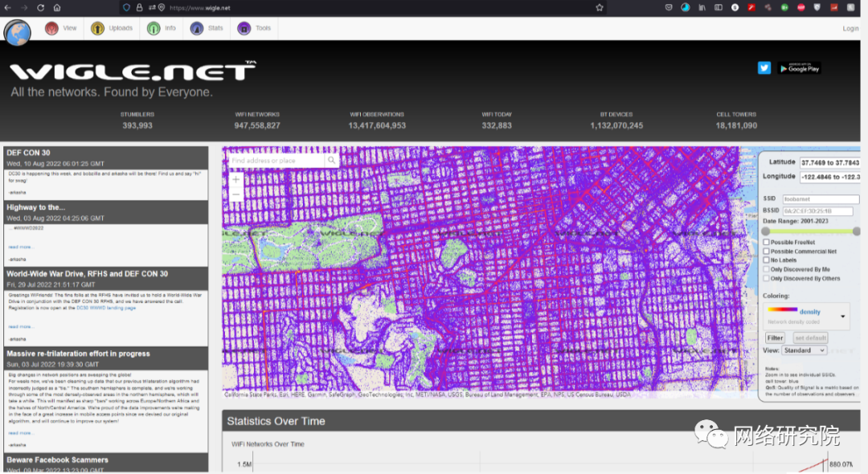
Task: Open World-Wide War Drive news post
Action: click(x=87, y=274)
